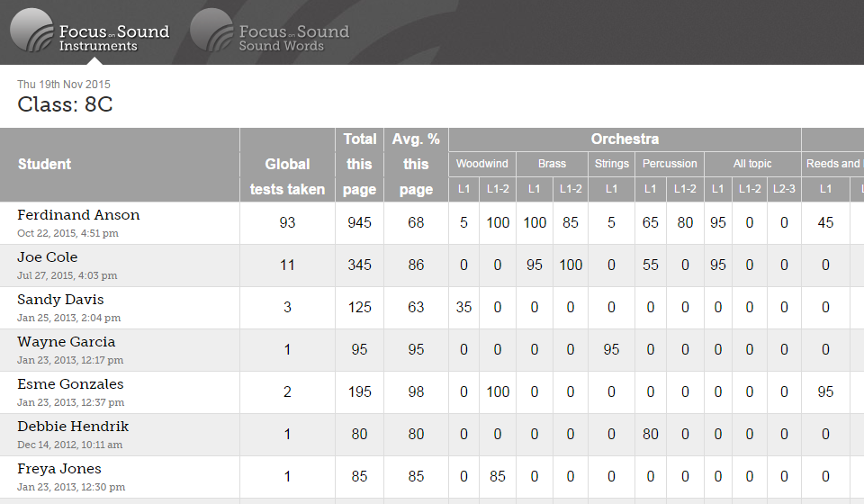This screenshot has width=864, height=504.
Task: Click Joe Cole's timestamp Jul 27, 2015
Action: pyautogui.click(x=67, y=275)
